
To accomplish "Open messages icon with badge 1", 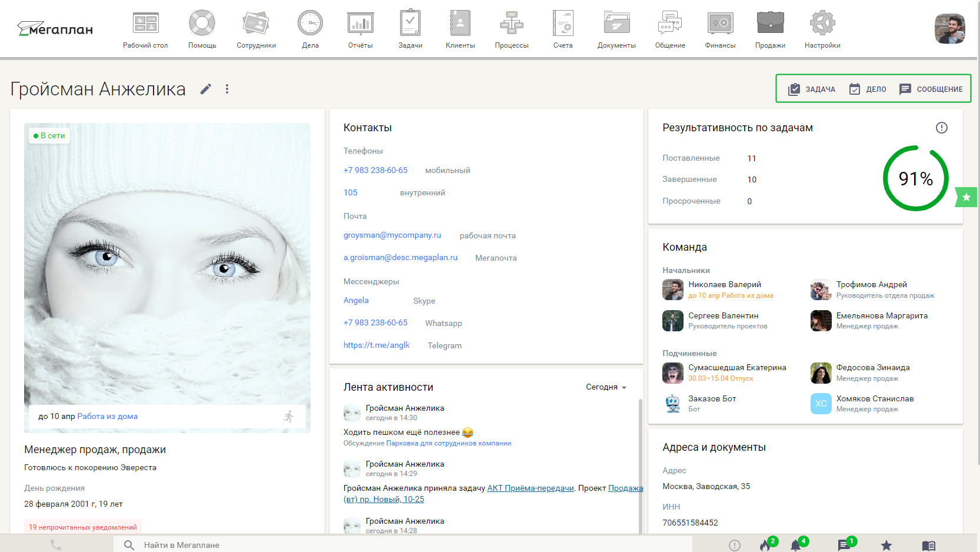I will pos(845,545).
